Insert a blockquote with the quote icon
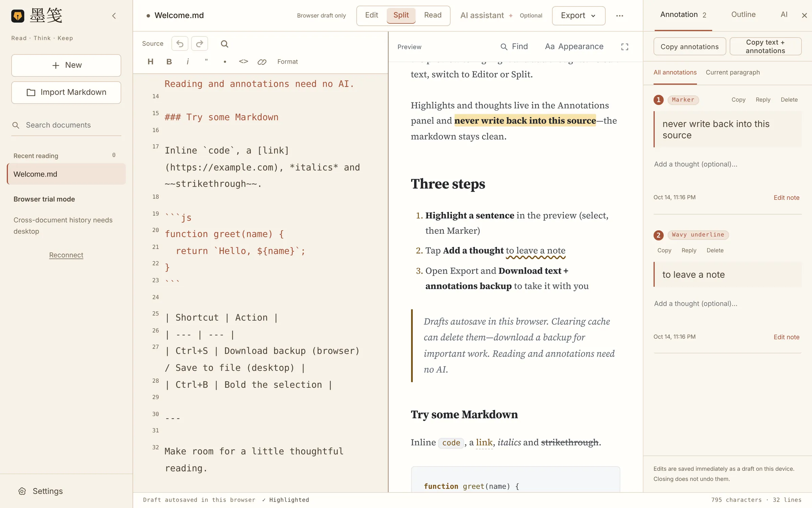 (206, 62)
